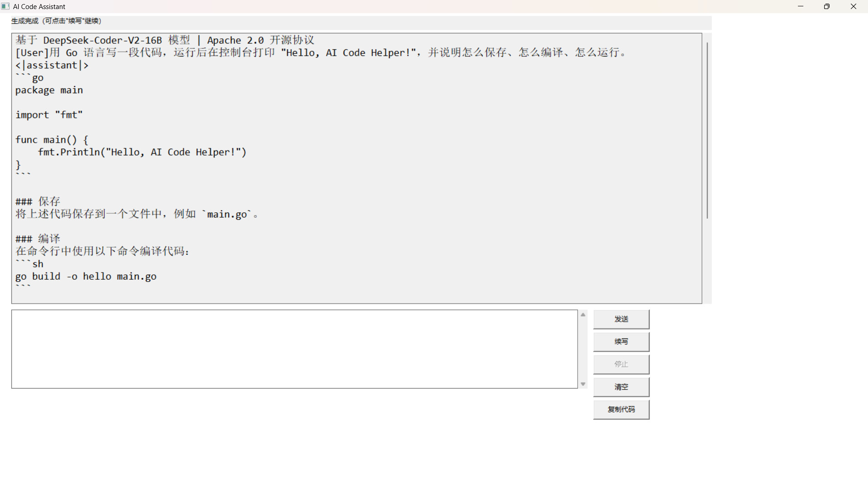Click the window title bar text
868x488 pixels.
[x=39, y=6]
